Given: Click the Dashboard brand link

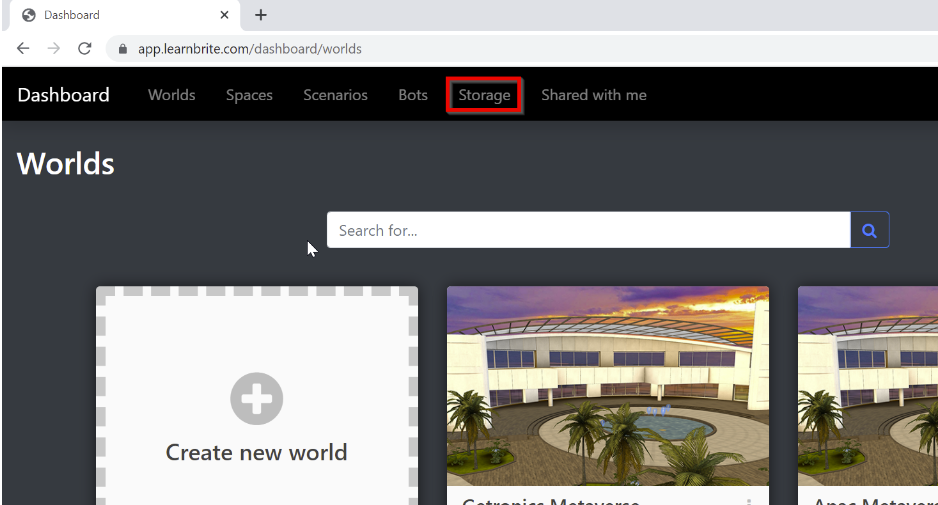Looking at the screenshot, I should [63, 95].
